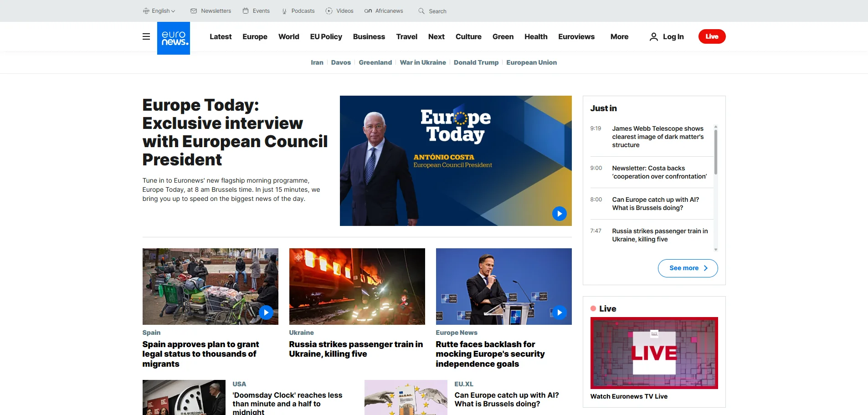Play the Europe Today interview video

point(559,214)
